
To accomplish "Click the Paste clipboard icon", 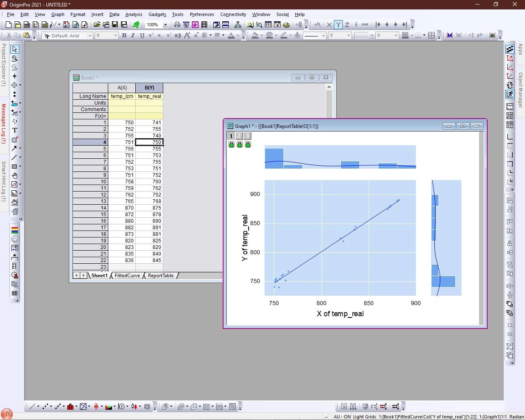I will tap(27, 35).
